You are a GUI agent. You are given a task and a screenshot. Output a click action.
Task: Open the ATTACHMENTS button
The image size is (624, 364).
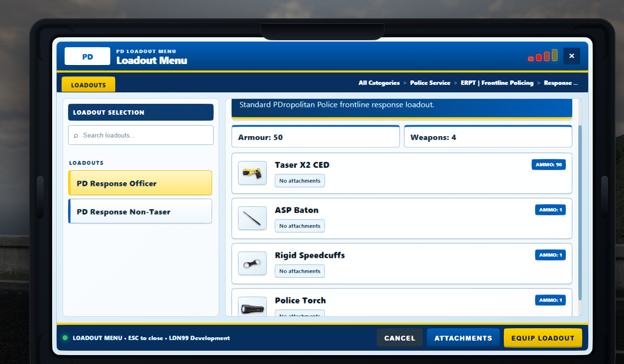[463, 338]
